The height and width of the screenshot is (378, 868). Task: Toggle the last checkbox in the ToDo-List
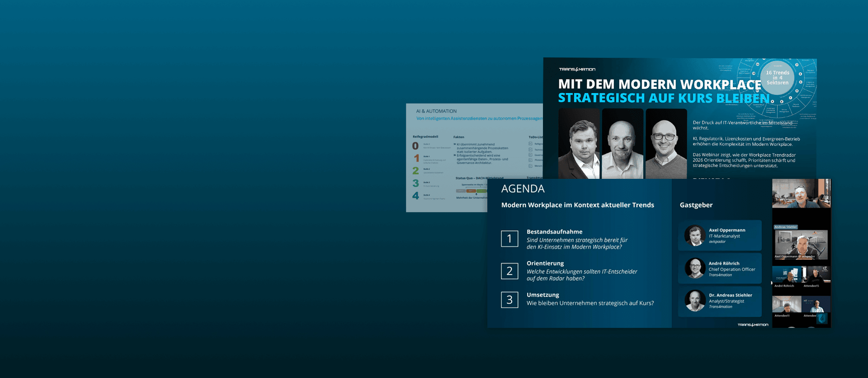coord(531,166)
